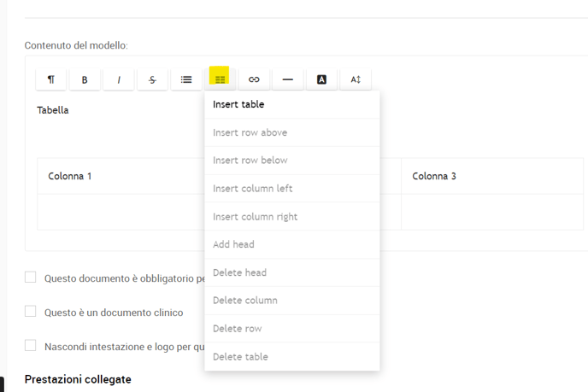
Task: Choose Insert table from menu
Action: 292,104
